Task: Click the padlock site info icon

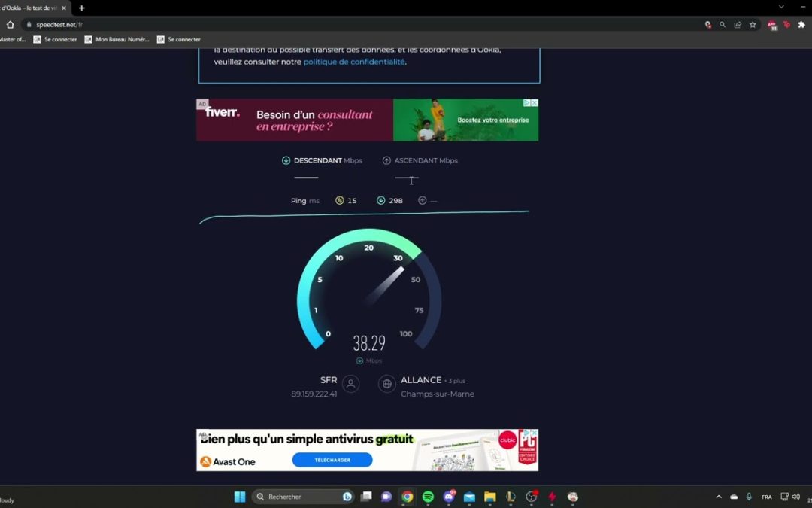Action: point(29,24)
